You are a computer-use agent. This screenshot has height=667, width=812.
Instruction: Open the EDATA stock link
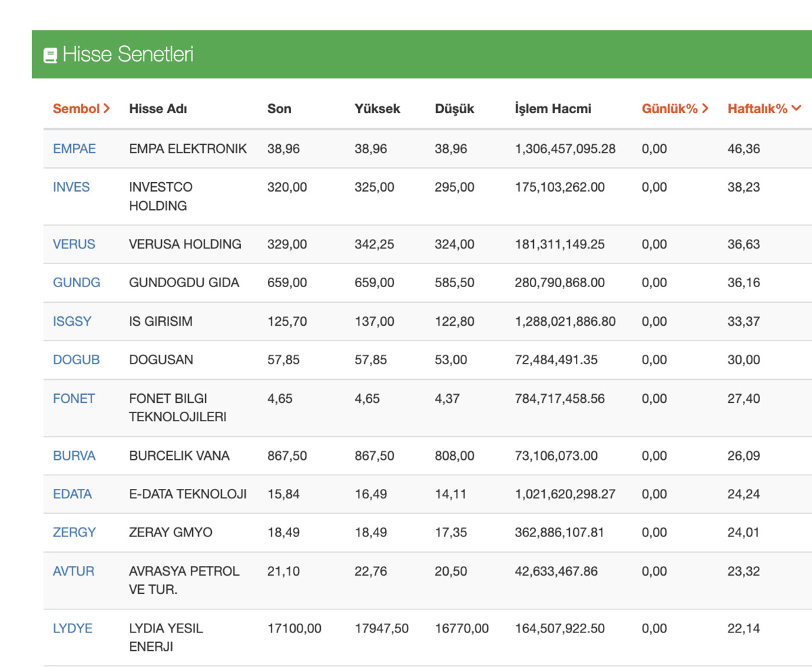[72, 494]
